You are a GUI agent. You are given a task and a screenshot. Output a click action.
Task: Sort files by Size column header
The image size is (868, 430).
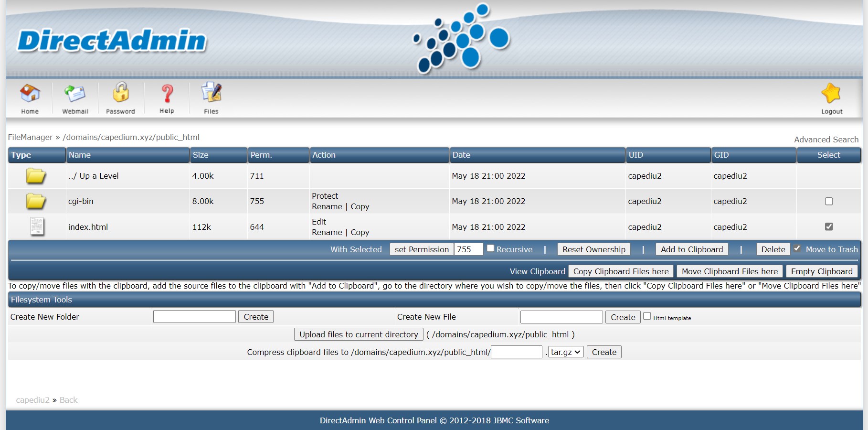[x=201, y=155]
